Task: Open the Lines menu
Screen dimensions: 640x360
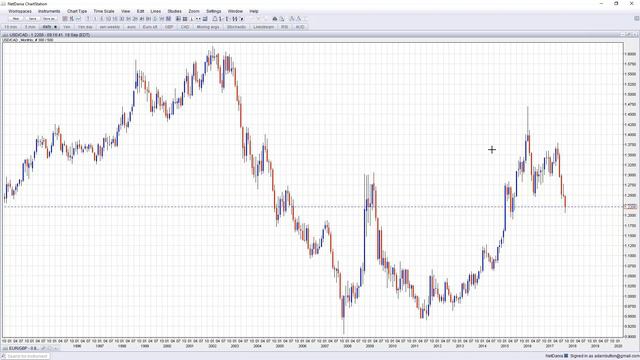Action: (156, 11)
